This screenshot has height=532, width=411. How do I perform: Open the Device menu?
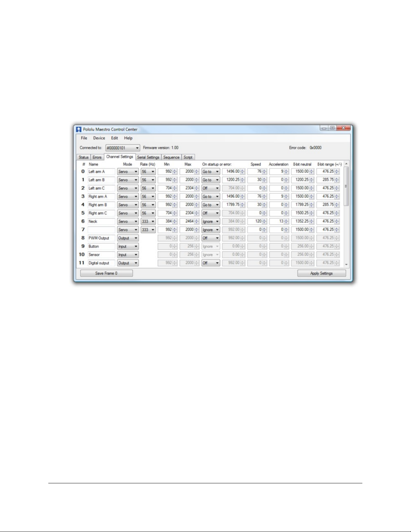pyautogui.click(x=99, y=138)
